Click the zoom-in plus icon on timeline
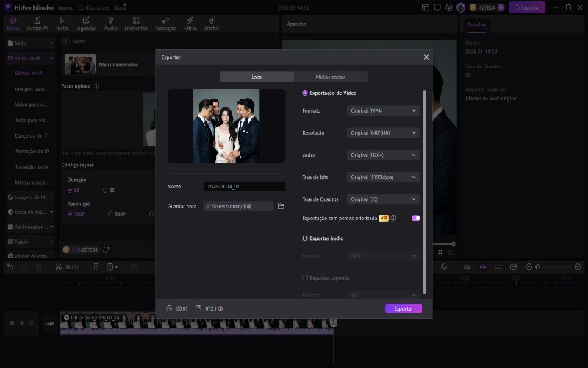Viewport: 588px width, 368px height. 578,267
